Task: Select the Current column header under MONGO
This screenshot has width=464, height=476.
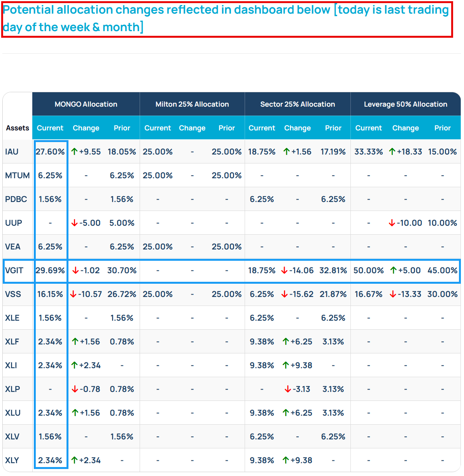Action: click(50, 128)
